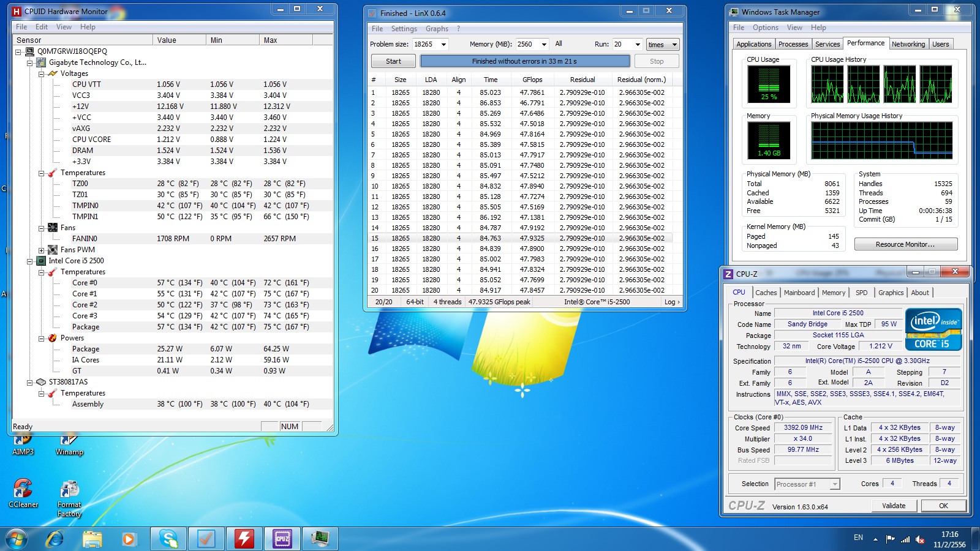
Task: Collapse the Voltages node in HWMonitor
Action: [x=41, y=73]
